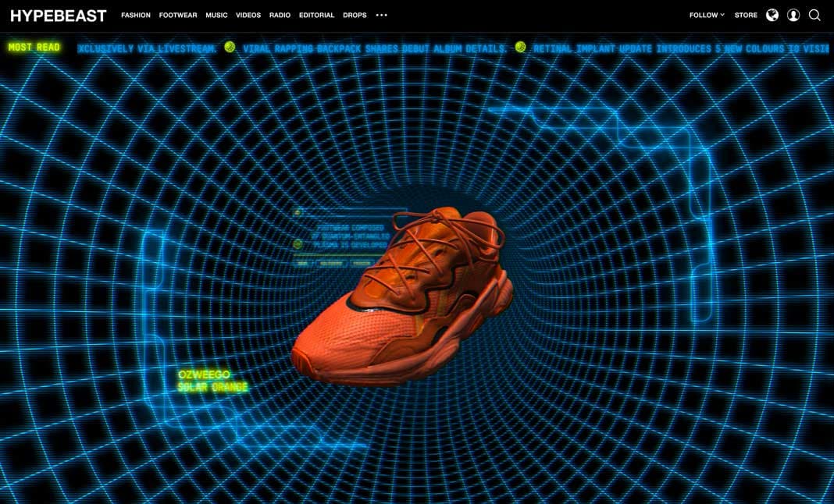Open the livestream ticker headline

pyautogui.click(x=148, y=49)
